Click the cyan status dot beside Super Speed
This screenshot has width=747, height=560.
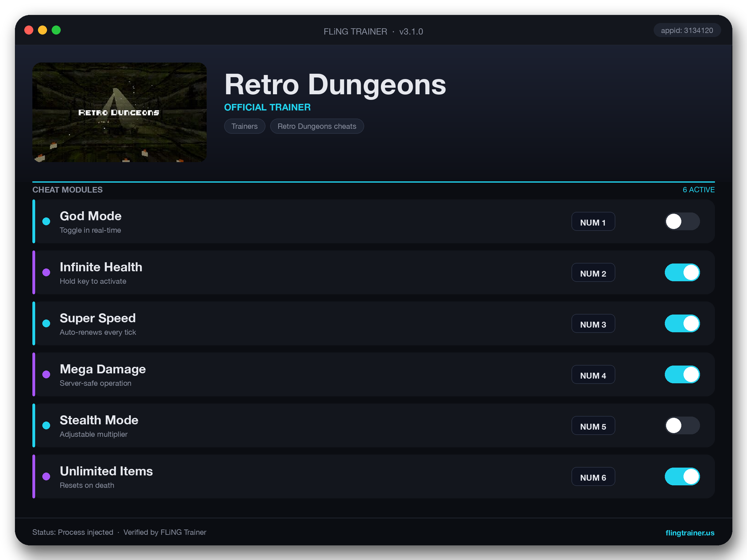click(46, 323)
